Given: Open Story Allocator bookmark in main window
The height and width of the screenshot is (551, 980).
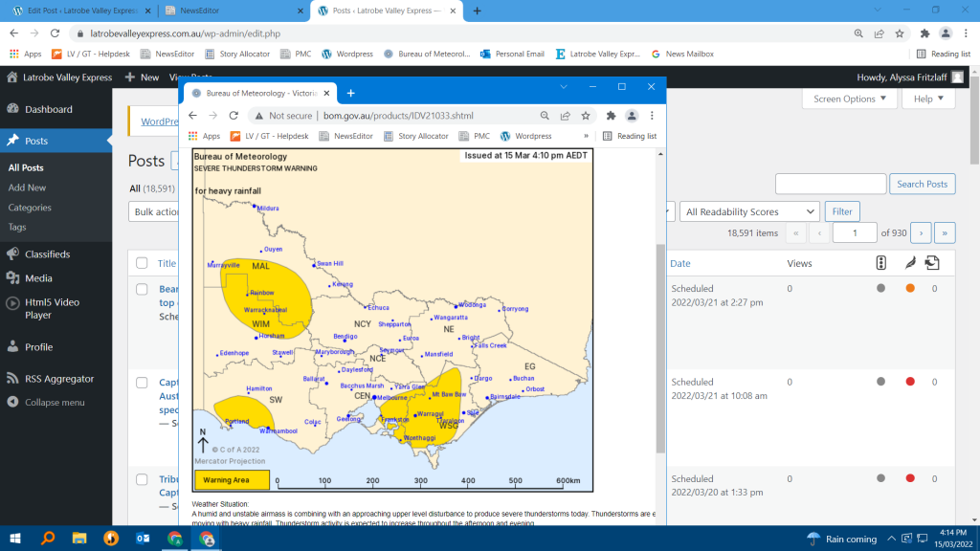Looking at the screenshot, I should tap(237, 54).
